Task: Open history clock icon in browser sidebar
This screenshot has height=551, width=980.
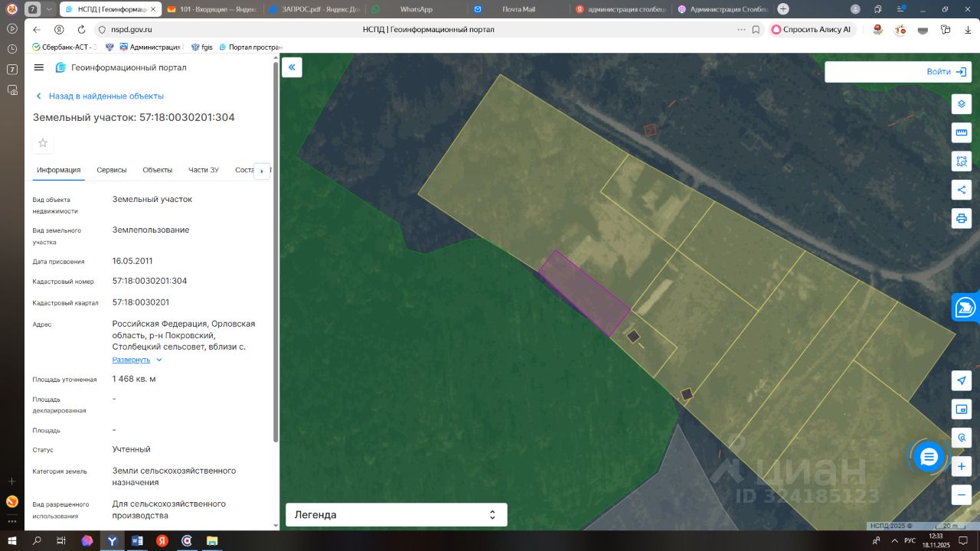Action: (12, 48)
